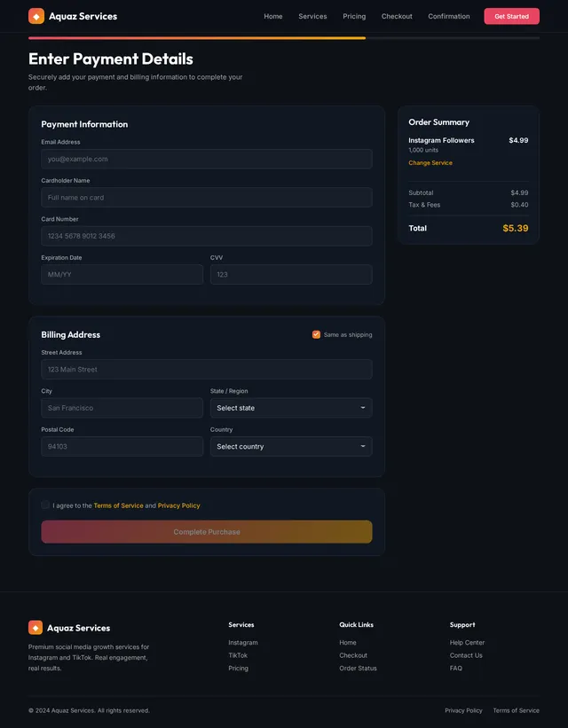Open the Terms of Service link in agreement
Screen dimensions: 568x728
(x=119, y=505)
